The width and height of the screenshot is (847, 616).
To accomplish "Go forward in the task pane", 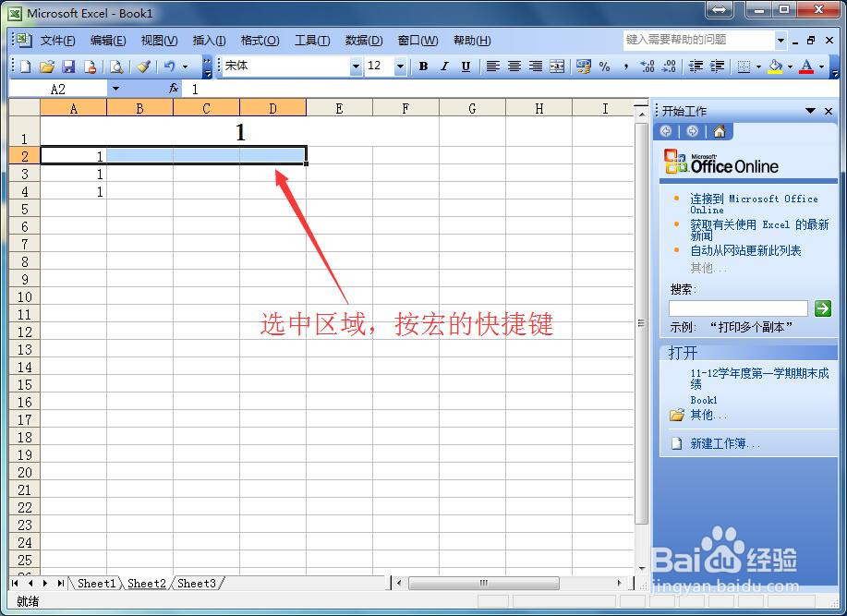I will tap(693, 131).
